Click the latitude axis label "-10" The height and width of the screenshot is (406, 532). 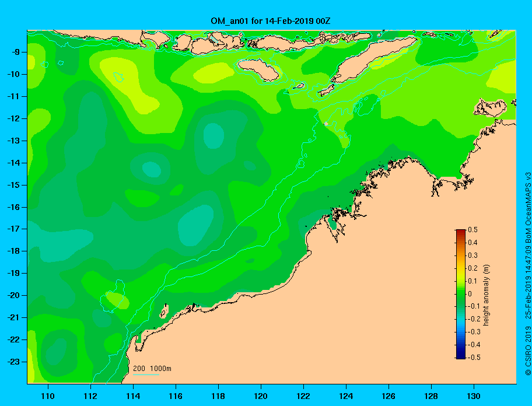pyautogui.click(x=13, y=74)
